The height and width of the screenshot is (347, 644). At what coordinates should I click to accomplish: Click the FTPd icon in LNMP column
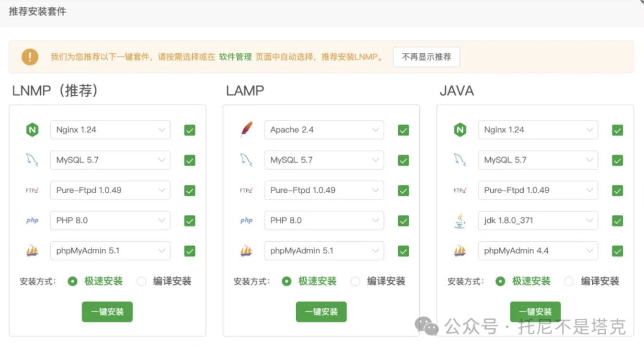coord(32,190)
